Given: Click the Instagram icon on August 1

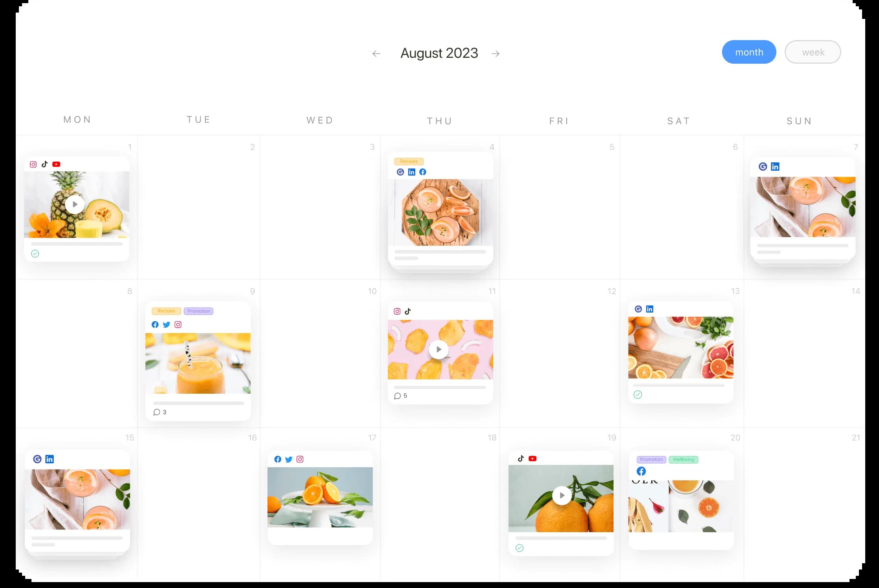Looking at the screenshot, I should 33,164.
